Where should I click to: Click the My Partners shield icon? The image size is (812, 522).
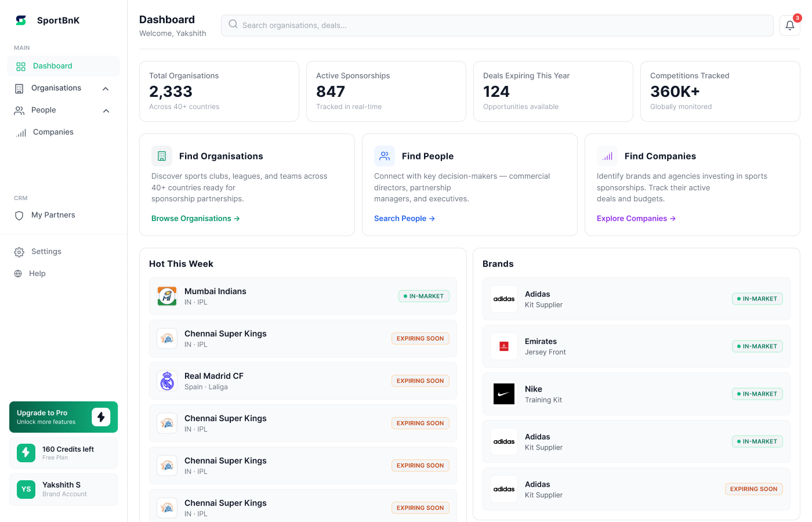point(19,216)
